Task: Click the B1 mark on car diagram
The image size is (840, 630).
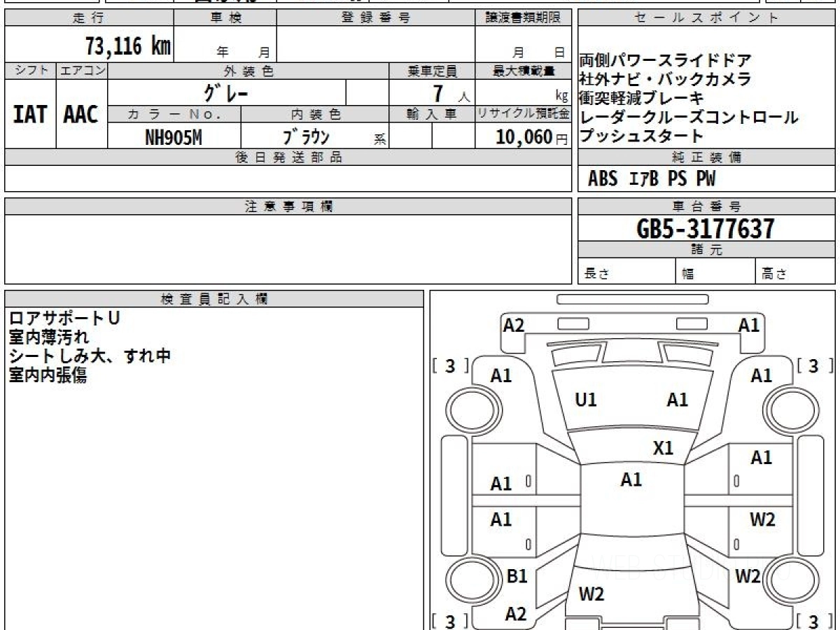Action: 517,576
